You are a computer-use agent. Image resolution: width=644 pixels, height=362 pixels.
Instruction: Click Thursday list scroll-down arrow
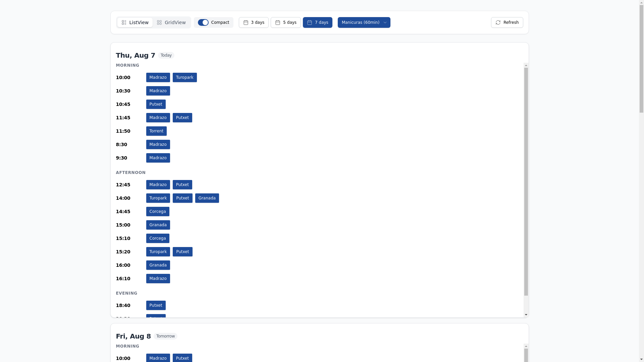(526, 315)
